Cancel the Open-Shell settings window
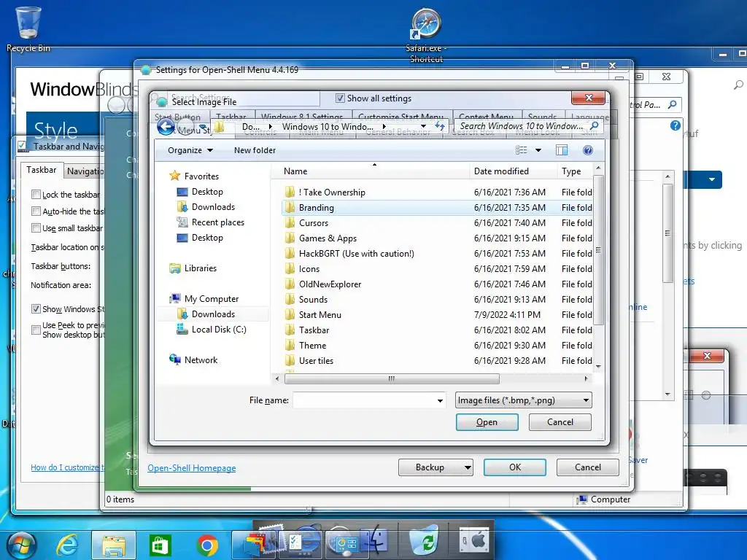Image resolution: width=747 pixels, height=560 pixels. click(587, 467)
